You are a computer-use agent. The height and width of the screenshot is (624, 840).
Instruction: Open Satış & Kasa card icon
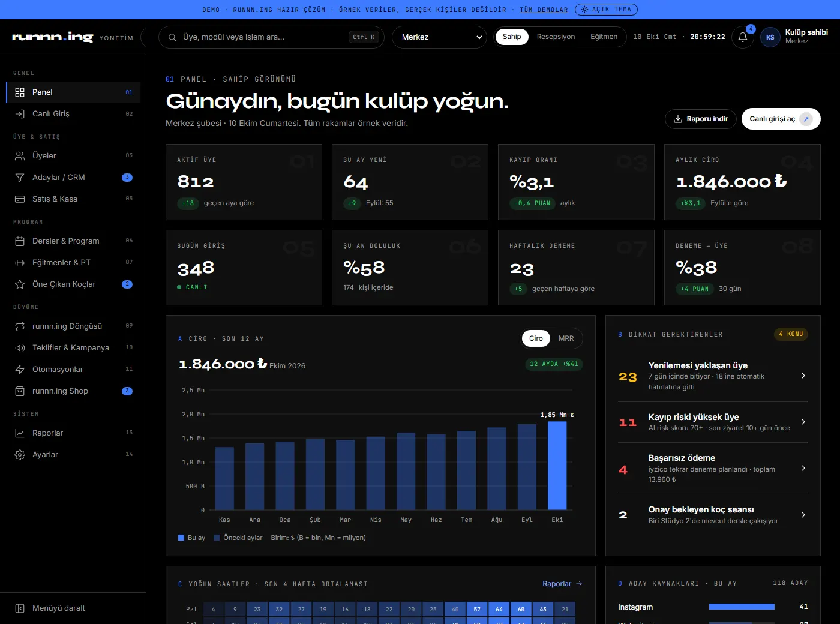[20, 199]
